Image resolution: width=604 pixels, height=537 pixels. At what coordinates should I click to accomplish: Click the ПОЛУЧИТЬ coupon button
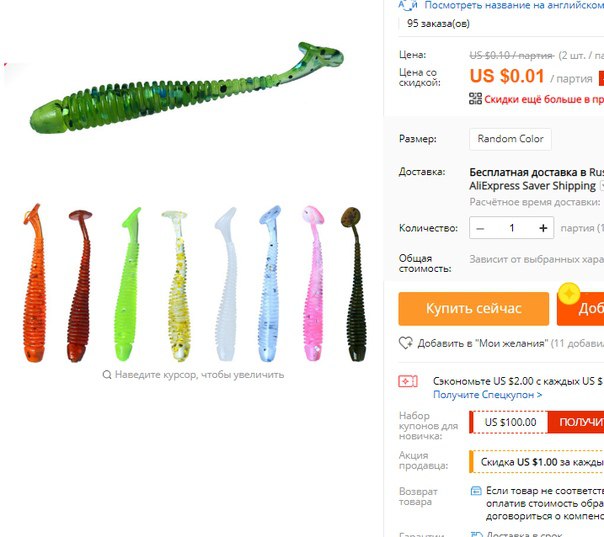click(576, 422)
